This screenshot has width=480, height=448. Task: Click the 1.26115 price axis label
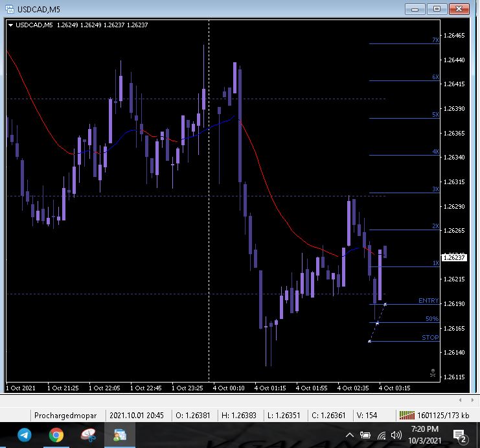(x=454, y=377)
